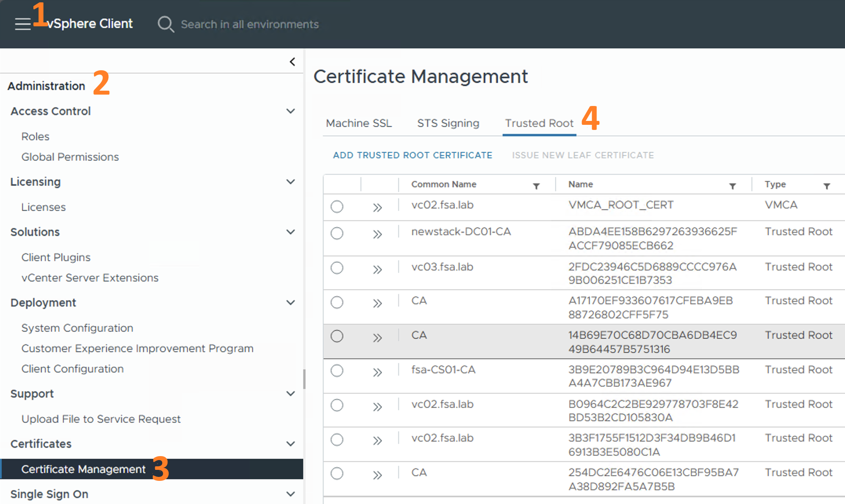845x504 pixels.
Task: Click the Search in all environments field
Action: point(249,24)
